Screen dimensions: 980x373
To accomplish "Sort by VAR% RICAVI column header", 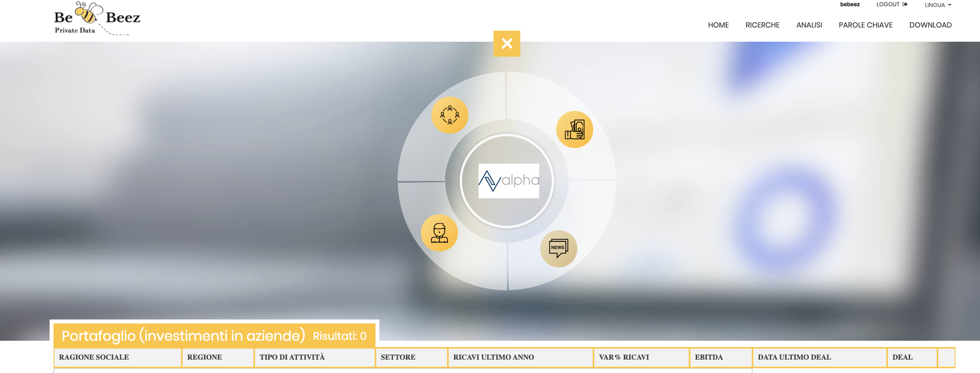I will point(642,357).
